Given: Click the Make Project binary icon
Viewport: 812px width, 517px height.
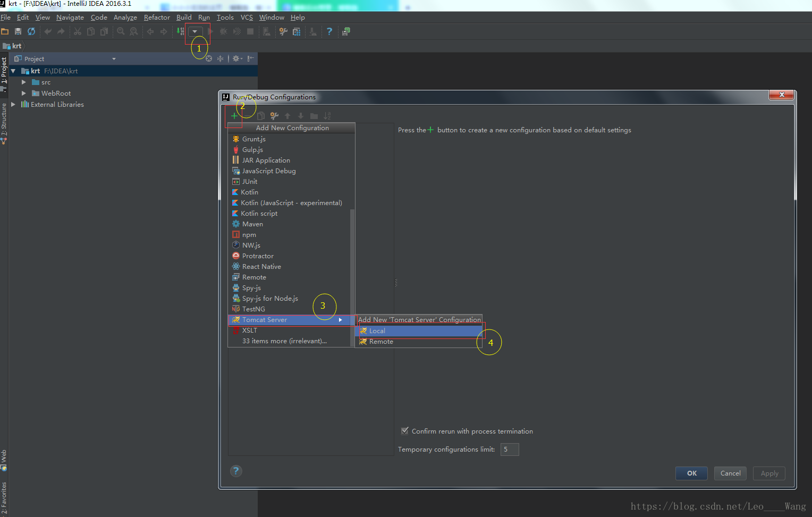Looking at the screenshot, I should point(181,31).
